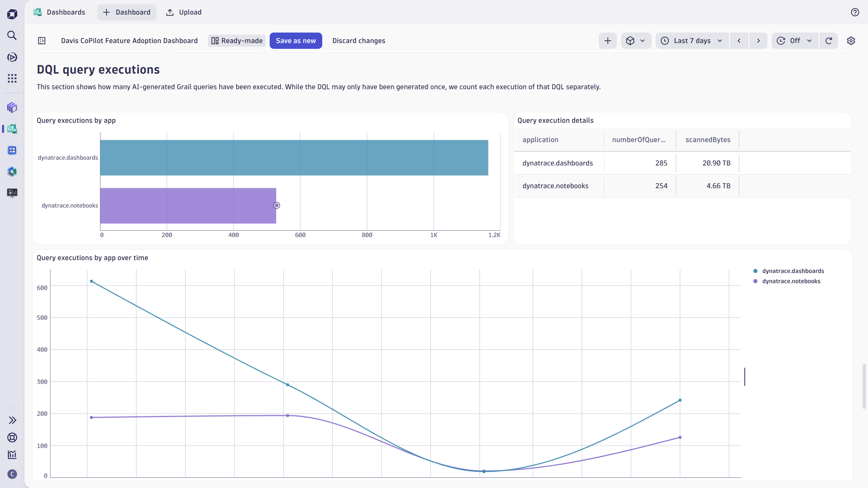Open the Last 7 days timeframe dropdown
This screenshot has height=488, width=868.
point(692,40)
